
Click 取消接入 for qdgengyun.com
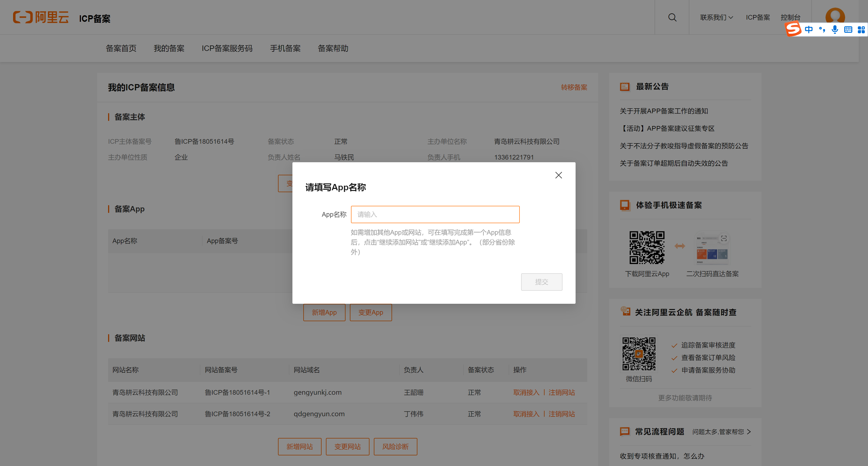[526, 414]
